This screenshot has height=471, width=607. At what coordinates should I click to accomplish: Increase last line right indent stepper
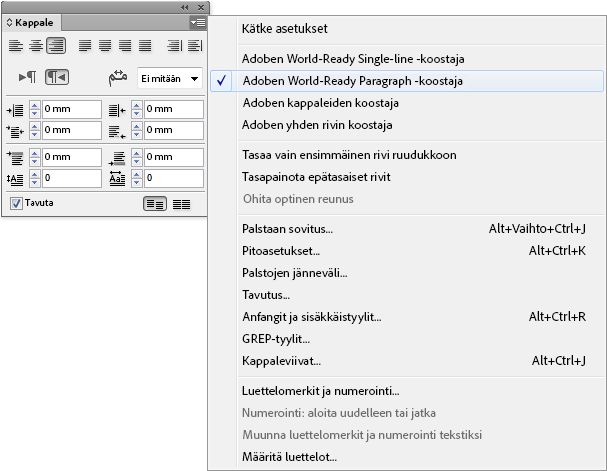coord(137,126)
